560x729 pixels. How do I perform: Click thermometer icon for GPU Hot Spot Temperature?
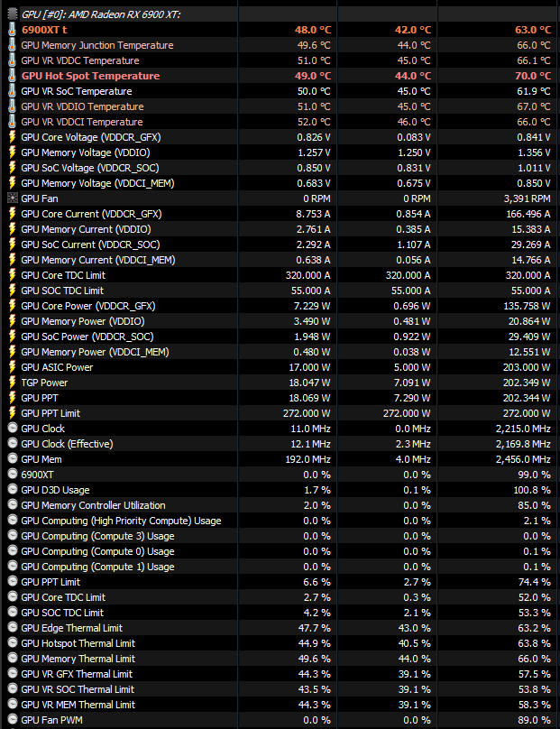(13, 75)
